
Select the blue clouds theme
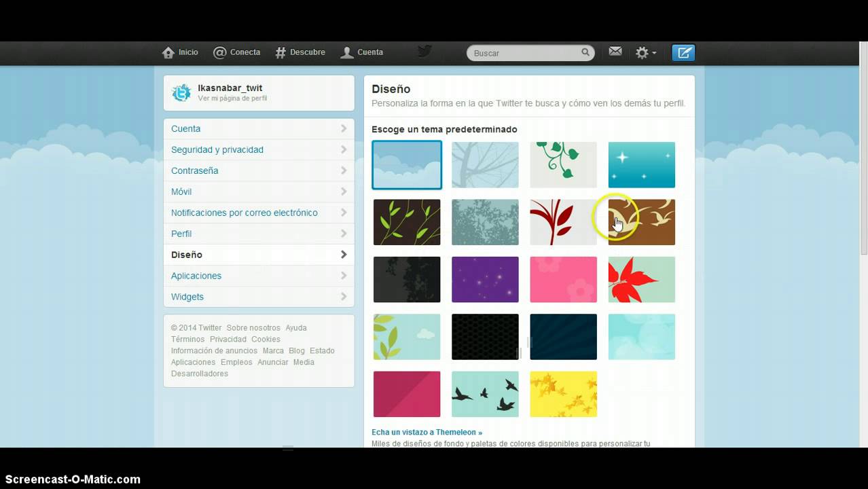coord(407,165)
